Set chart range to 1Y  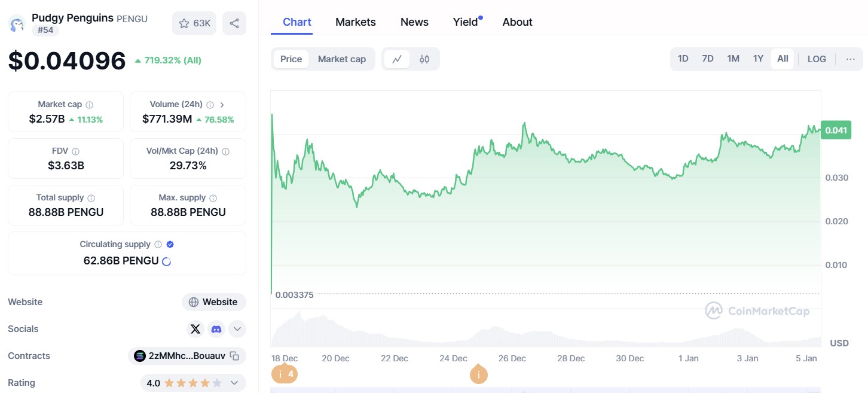pyautogui.click(x=758, y=59)
